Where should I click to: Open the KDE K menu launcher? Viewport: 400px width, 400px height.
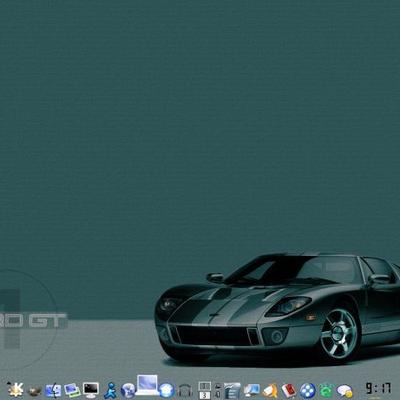pyautogui.click(x=15, y=390)
